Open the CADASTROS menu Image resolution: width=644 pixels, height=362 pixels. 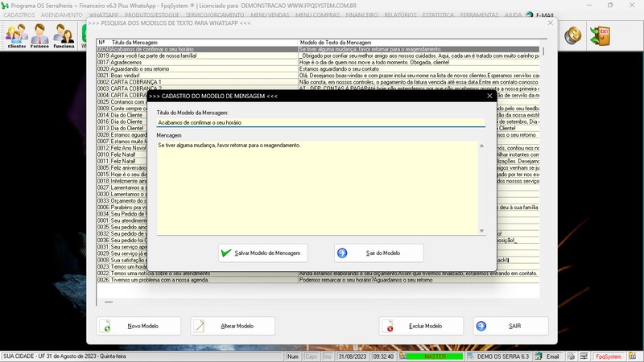19,14
